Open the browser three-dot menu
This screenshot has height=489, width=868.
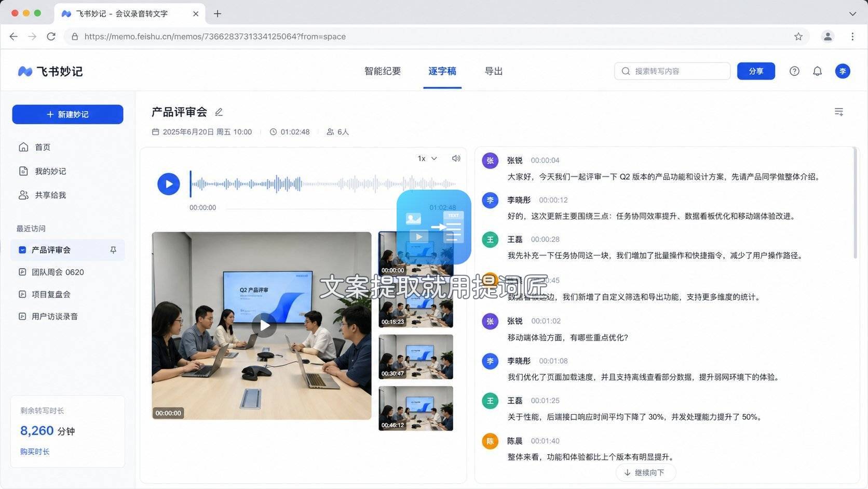(852, 36)
